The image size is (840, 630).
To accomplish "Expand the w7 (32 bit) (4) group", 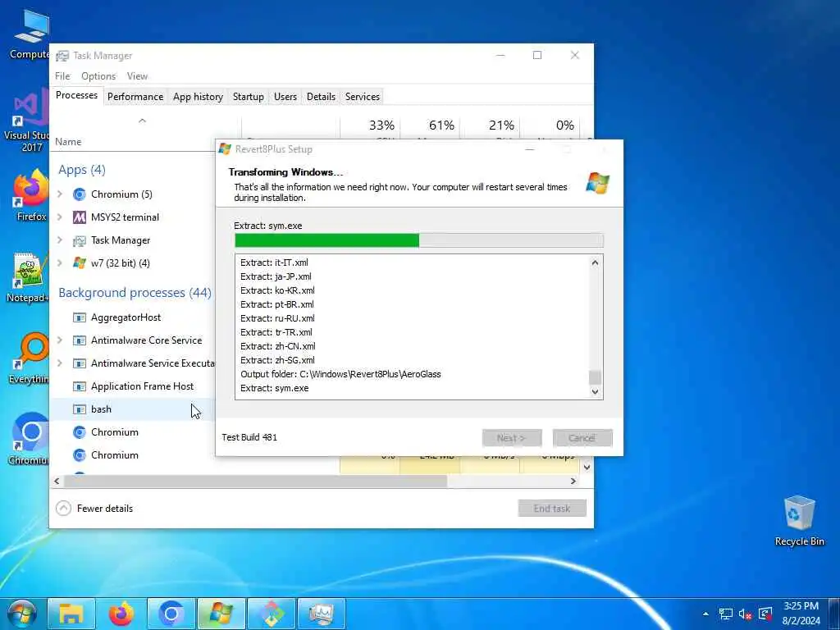I will [x=60, y=263].
